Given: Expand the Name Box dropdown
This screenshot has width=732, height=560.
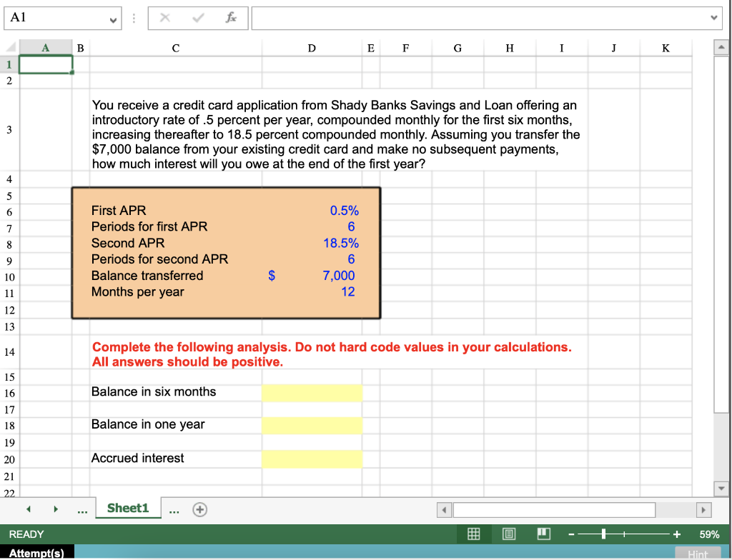Looking at the screenshot, I should pos(112,19).
